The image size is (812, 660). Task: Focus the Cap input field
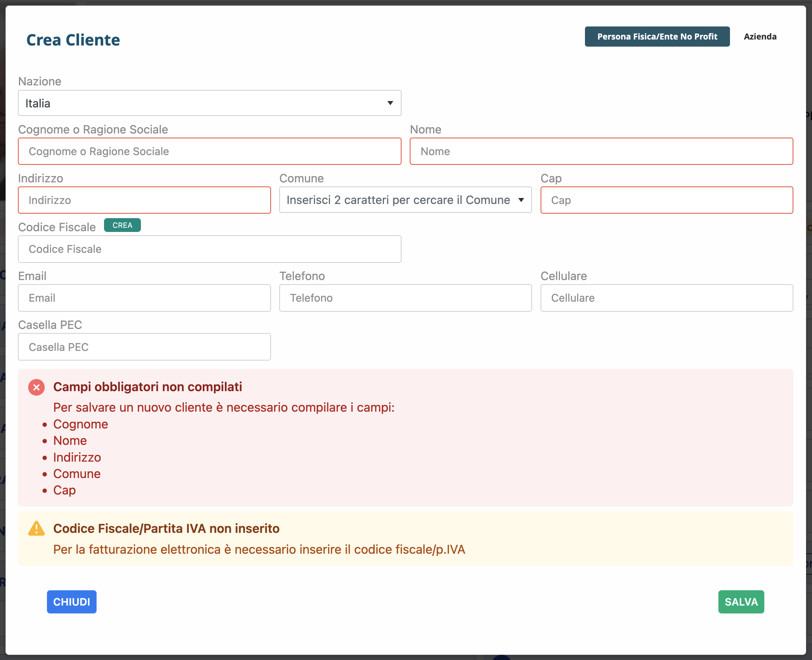click(x=666, y=200)
